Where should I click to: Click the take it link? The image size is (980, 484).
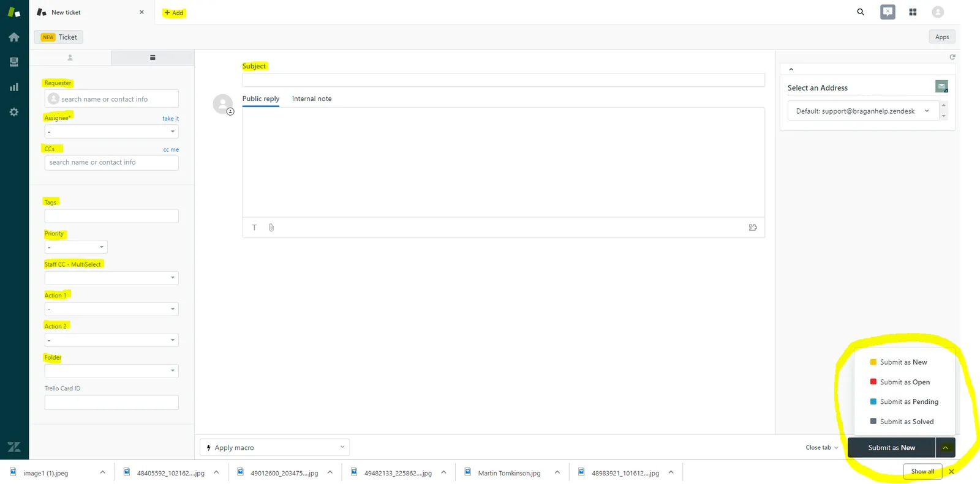[170, 119]
